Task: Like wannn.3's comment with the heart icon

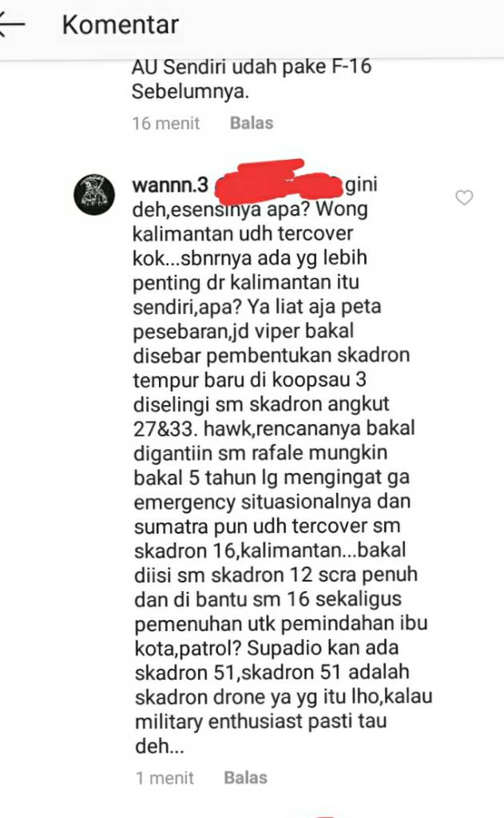Action: [464, 198]
